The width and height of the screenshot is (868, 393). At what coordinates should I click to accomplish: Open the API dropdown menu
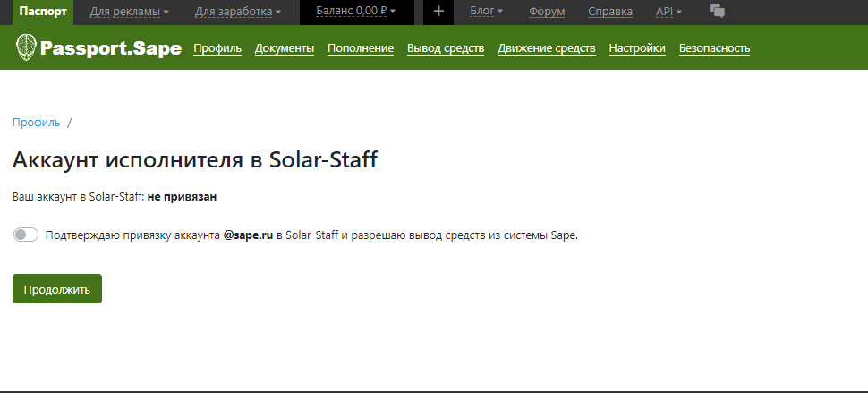(x=668, y=12)
